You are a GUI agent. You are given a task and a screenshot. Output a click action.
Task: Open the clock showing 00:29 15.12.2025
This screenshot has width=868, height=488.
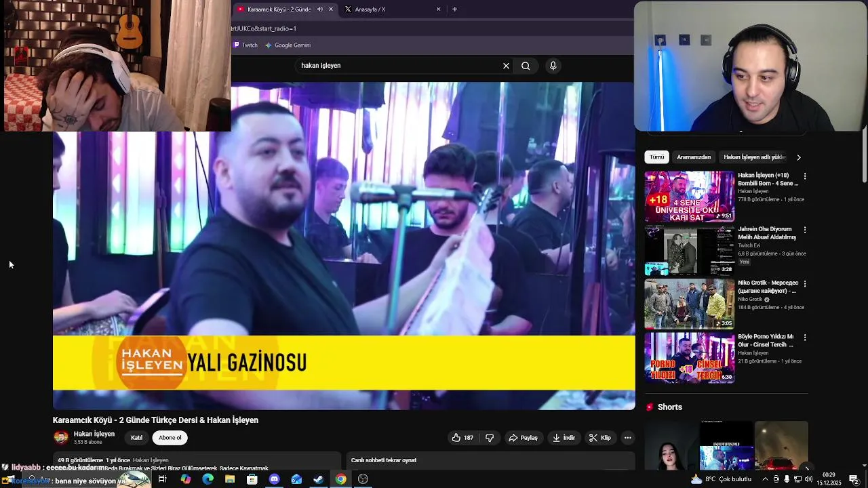point(829,479)
